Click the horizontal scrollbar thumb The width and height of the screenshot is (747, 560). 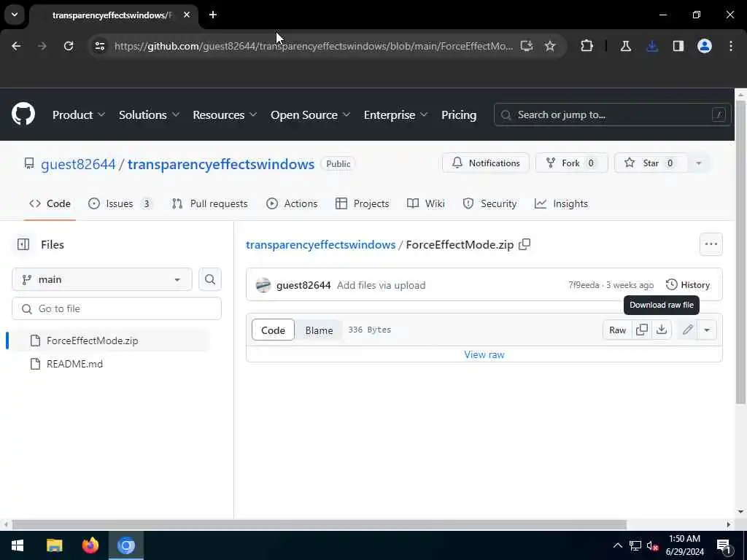pos(319,524)
